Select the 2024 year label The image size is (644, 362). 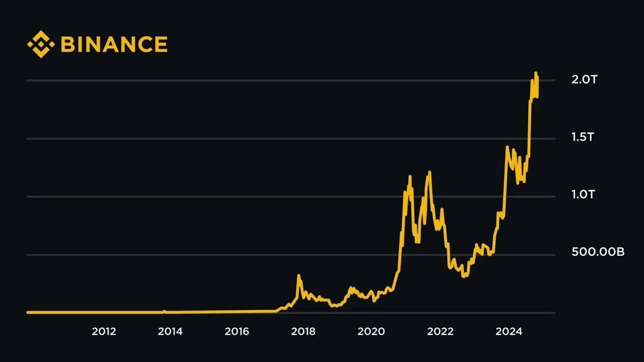click(x=508, y=331)
